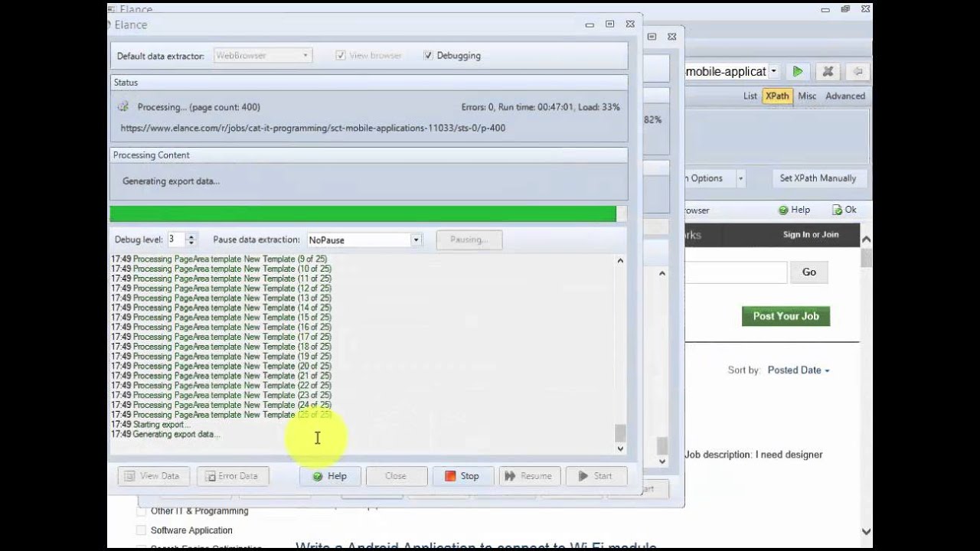The width and height of the screenshot is (980, 551).
Task: Check the Software Application filter
Action: [x=141, y=530]
